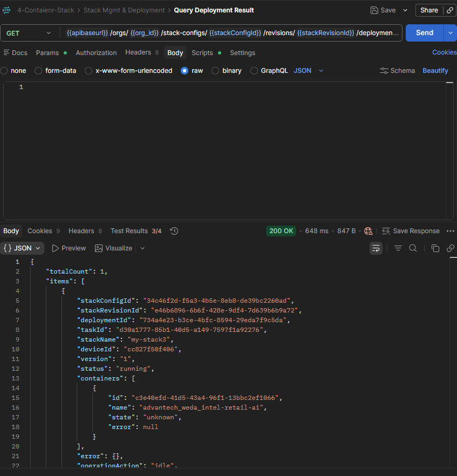Open response JSON format dropdown
Image resolution: width=457 pixels, height=476 pixels.
click(x=22, y=248)
